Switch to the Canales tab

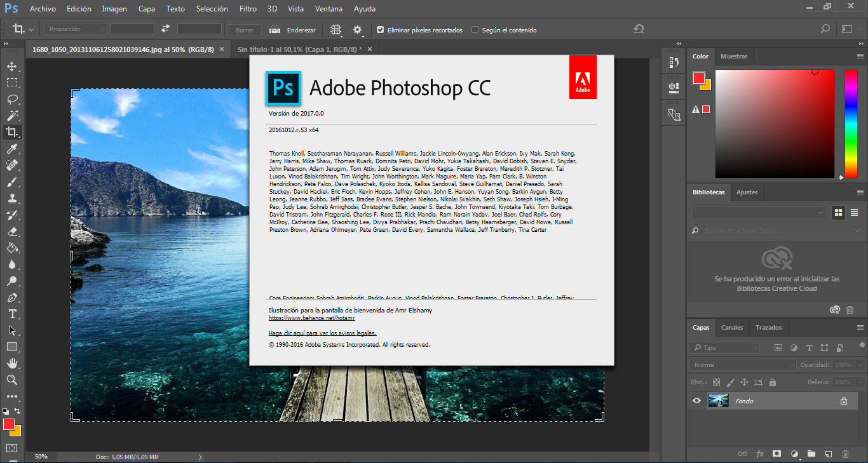click(732, 328)
